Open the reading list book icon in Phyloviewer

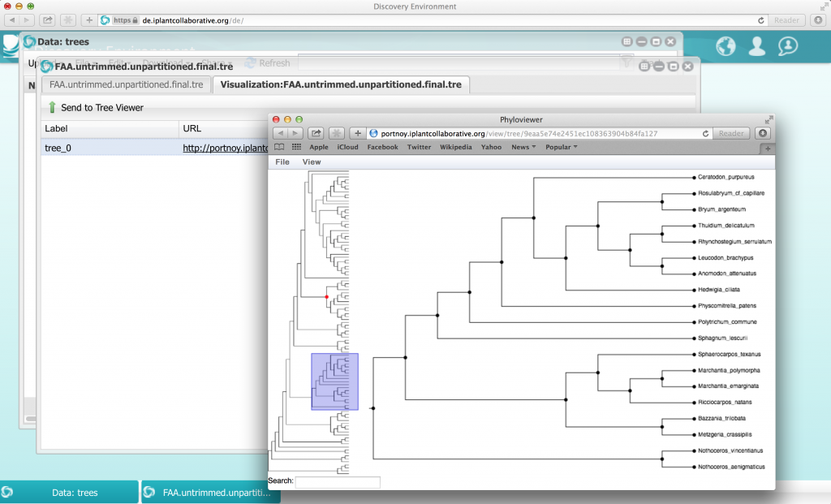tap(279, 147)
